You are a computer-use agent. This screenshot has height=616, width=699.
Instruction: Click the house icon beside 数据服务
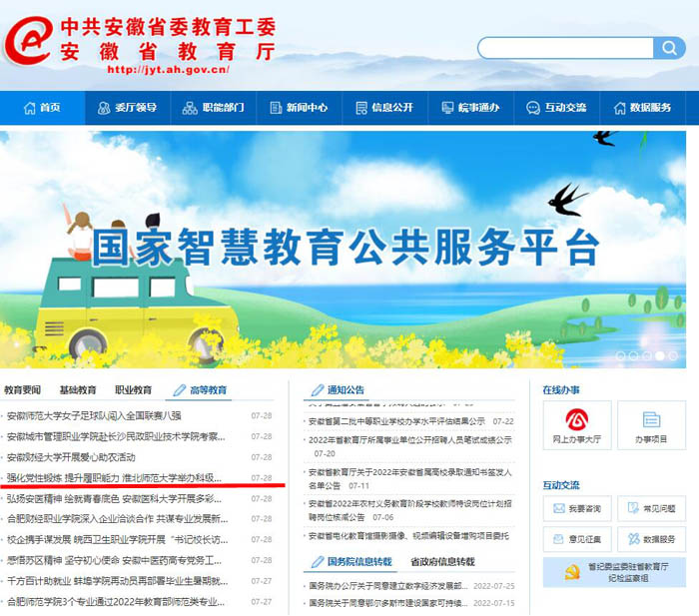tap(620, 108)
